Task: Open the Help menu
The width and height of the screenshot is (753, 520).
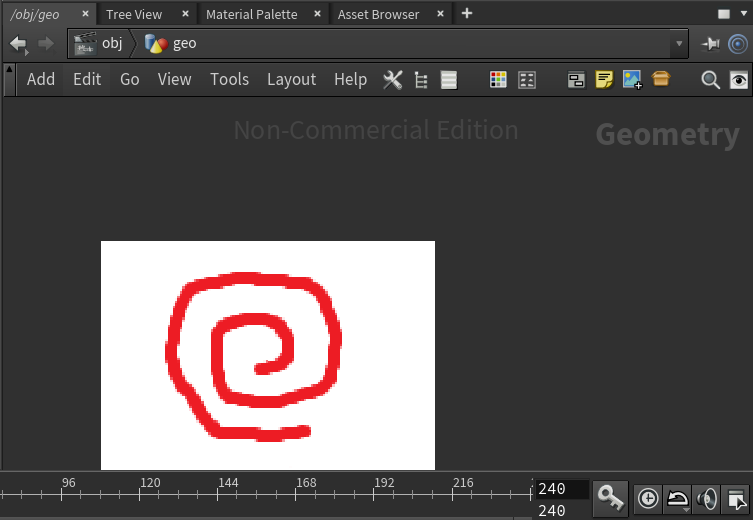Action: (x=351, y=79)
